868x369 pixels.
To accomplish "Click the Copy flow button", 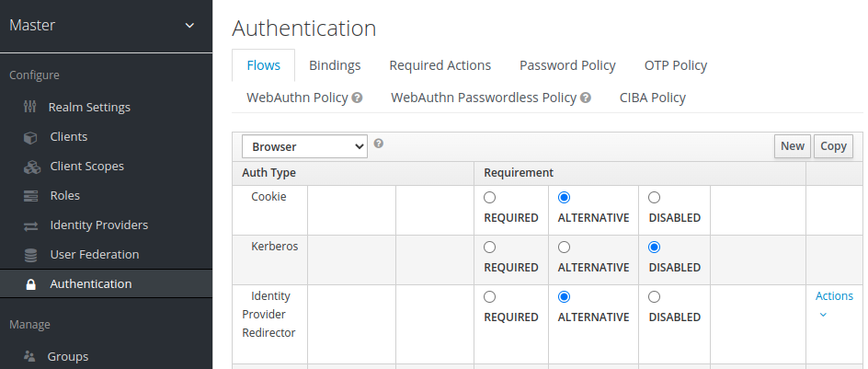I will (x=833, y=145).
